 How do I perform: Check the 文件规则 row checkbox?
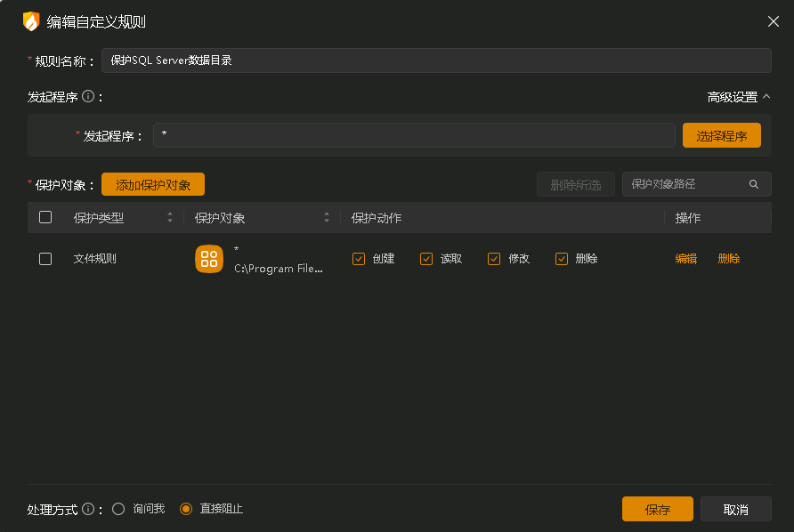45,258
